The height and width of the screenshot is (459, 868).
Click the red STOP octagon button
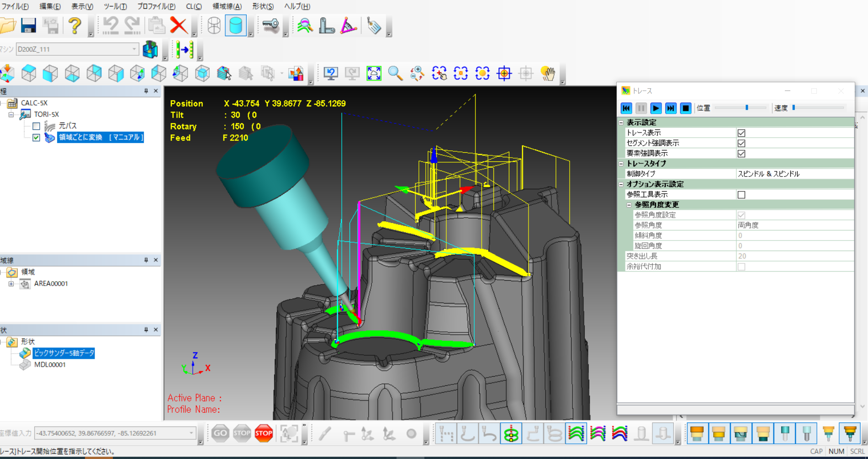coord(264,433)
